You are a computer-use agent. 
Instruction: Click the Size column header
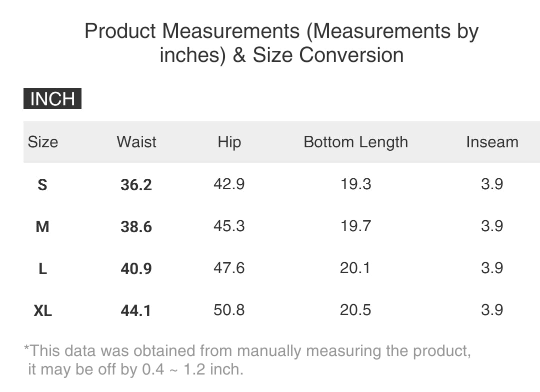point(42,142)
